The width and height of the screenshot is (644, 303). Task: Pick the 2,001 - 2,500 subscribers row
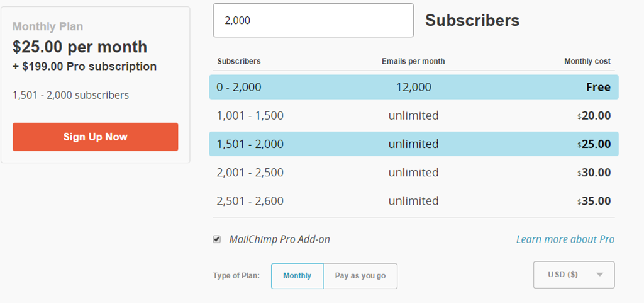pyautogui.click(x=413, y=173)
